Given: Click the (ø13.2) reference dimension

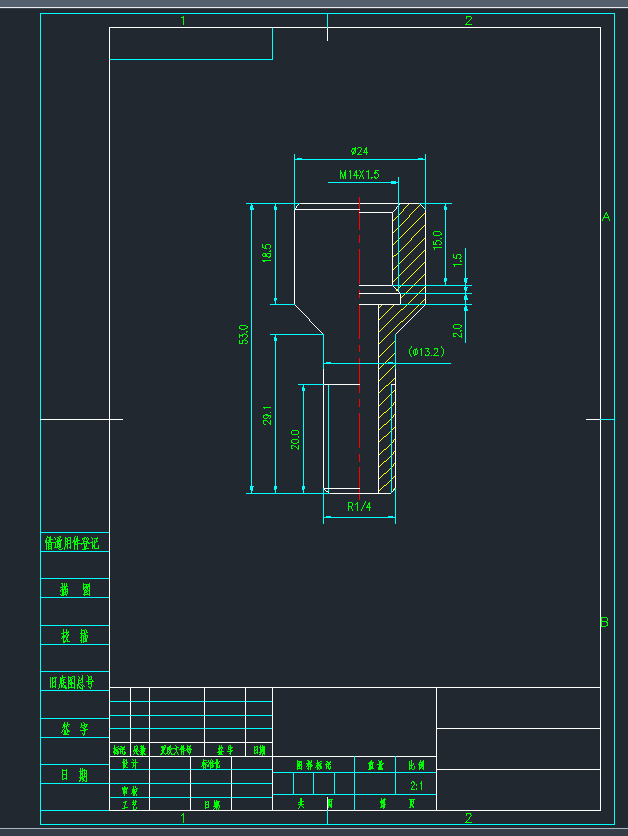Looking at the screenshot, I should 426,352.
